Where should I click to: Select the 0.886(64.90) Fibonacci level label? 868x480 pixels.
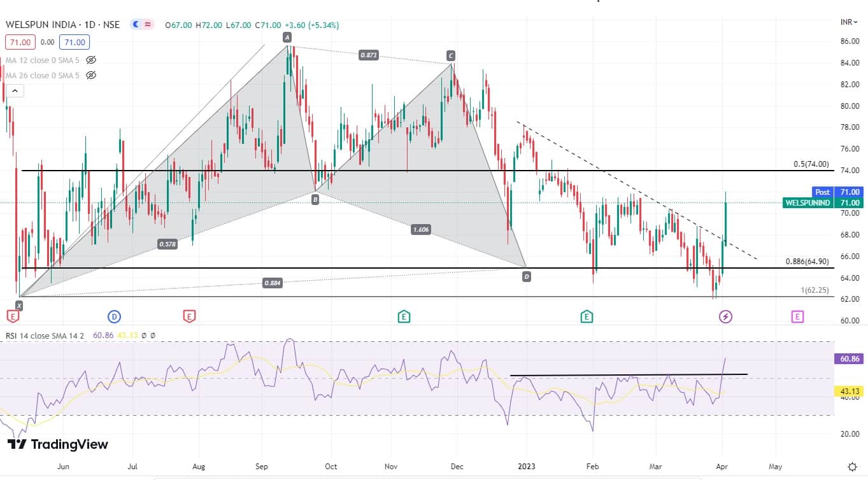(807, 261)
